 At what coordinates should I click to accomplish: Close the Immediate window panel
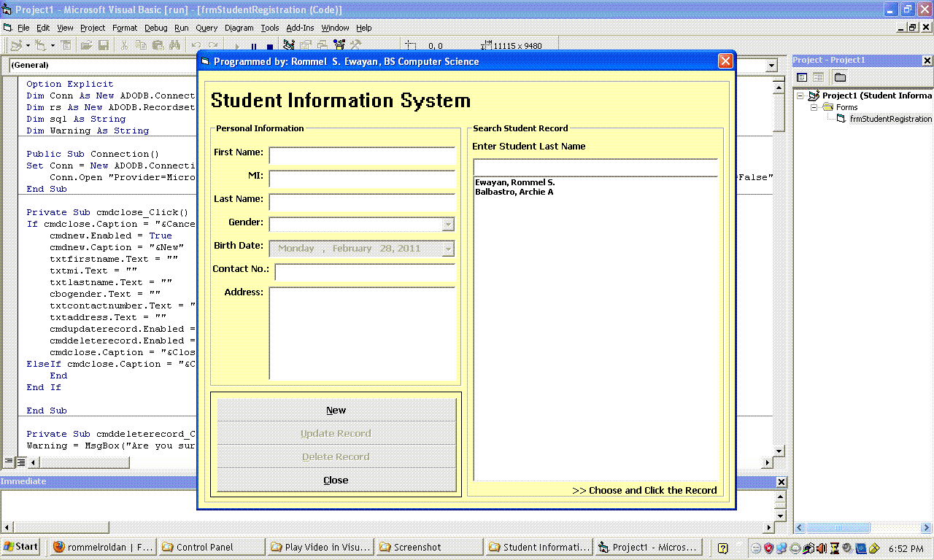pos(781,482)
